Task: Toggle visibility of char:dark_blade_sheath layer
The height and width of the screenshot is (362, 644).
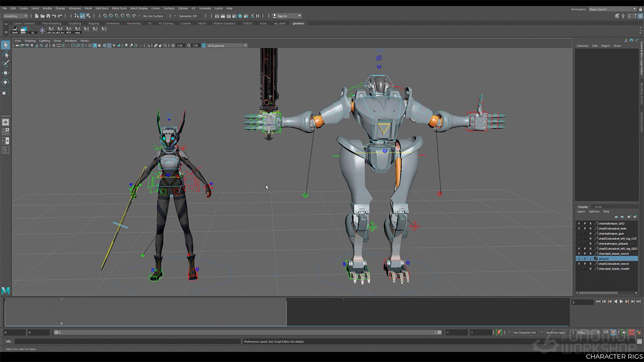Action: click(x=579, y=269)
